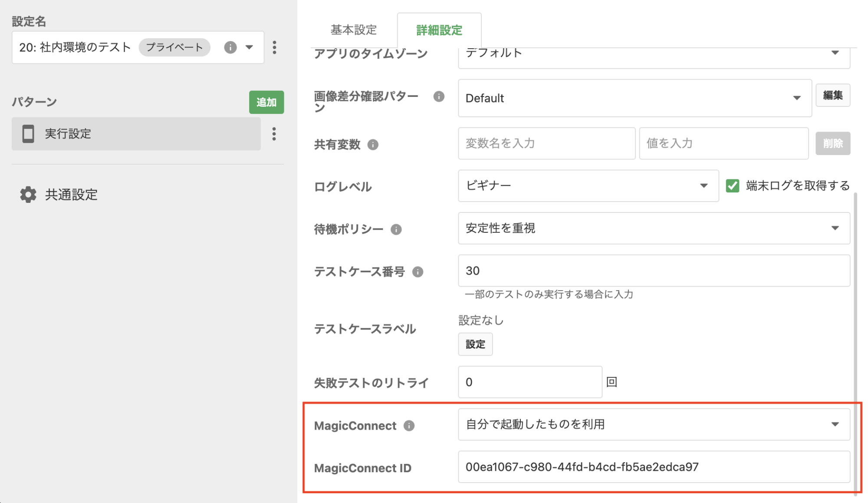This screenshot has width=868, height=503.
Task: Click info icon beside 設定名 Private badge
Action: tap(230, 47)
